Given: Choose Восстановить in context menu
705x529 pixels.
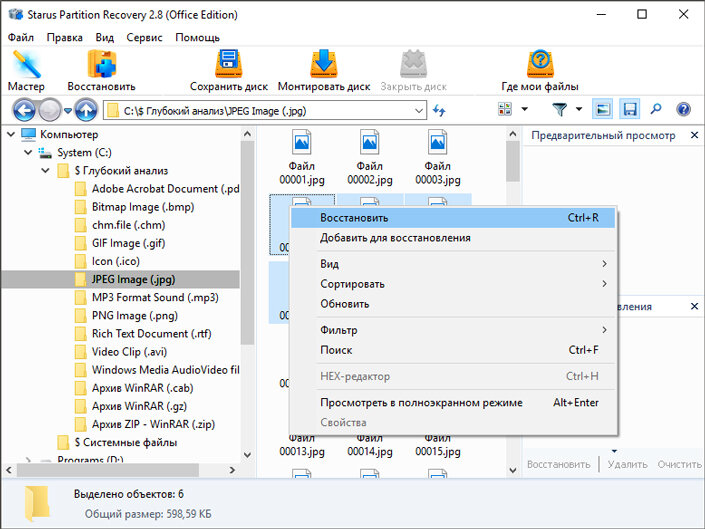Looking at the screenshot, I should 453,218.
